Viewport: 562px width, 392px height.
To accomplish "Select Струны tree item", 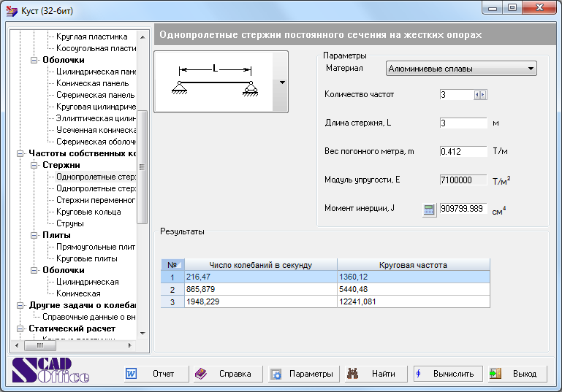I will [x=70, y=223].
